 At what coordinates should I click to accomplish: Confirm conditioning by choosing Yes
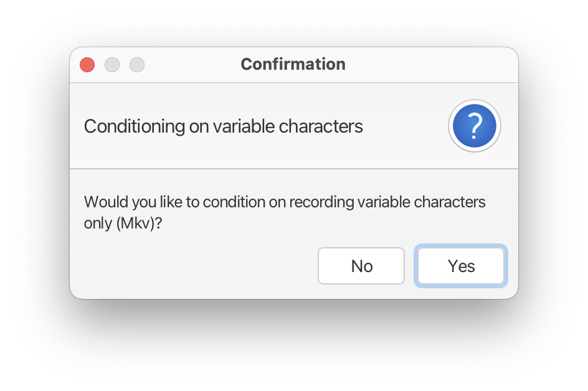(x=461, y=266)
